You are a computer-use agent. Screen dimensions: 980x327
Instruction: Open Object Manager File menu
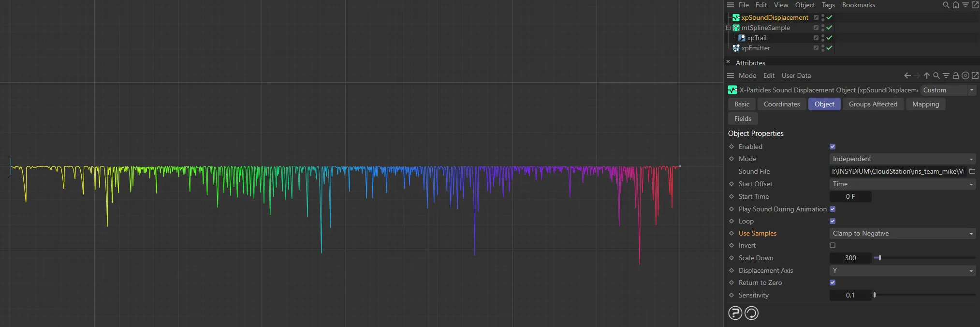744,5
